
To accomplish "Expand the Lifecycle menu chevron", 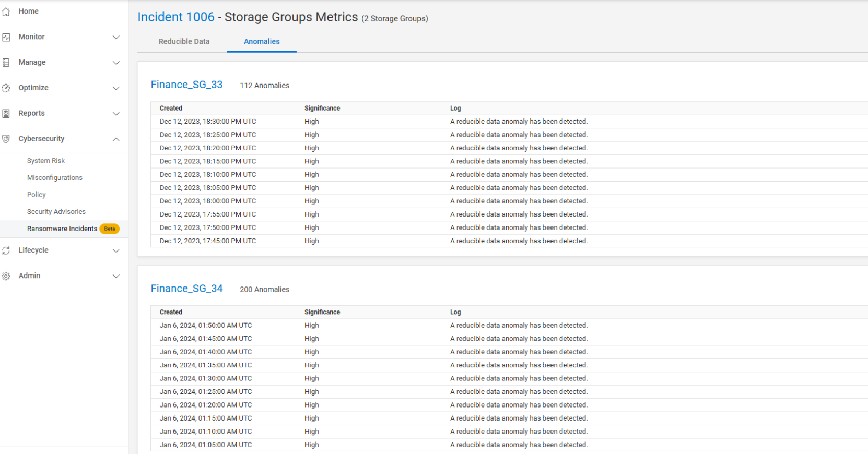I will click(x=116, y=251).
